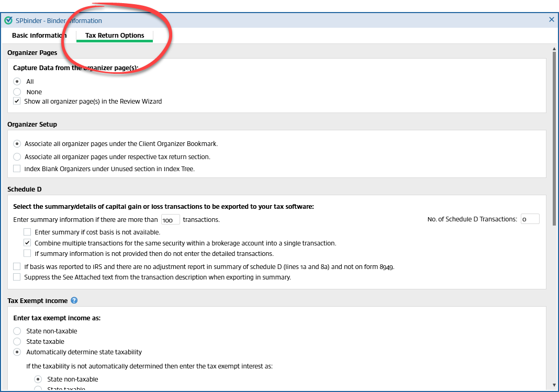Select Automatically determine state taxability
The image size is (559, 392).
pyautogui.click(x=16, y=352)
